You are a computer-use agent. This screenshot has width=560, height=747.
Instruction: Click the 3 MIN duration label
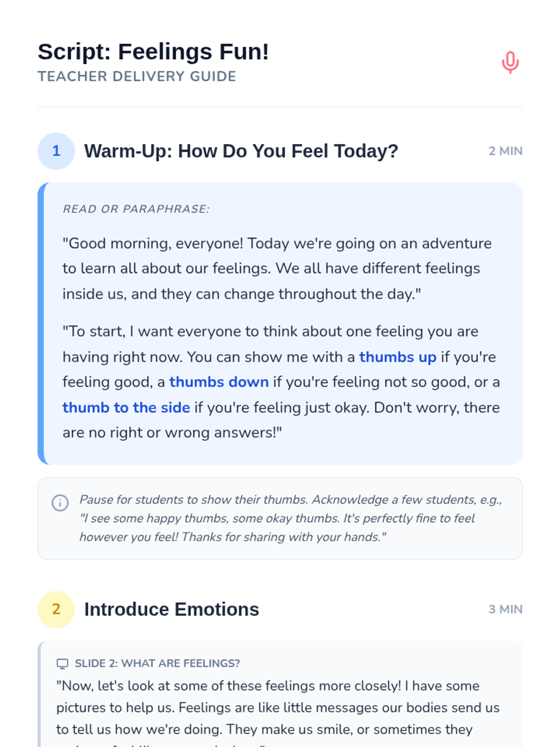coord(505,609)
